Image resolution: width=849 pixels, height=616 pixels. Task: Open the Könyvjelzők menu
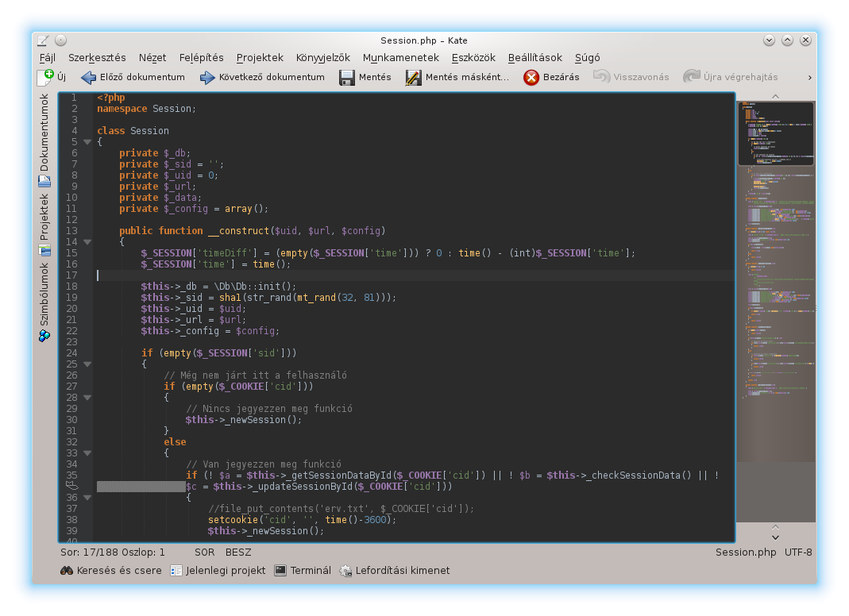point(322,57)
